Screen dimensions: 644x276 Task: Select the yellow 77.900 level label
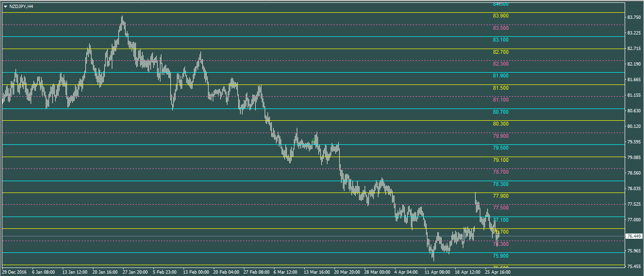(501, 196)
